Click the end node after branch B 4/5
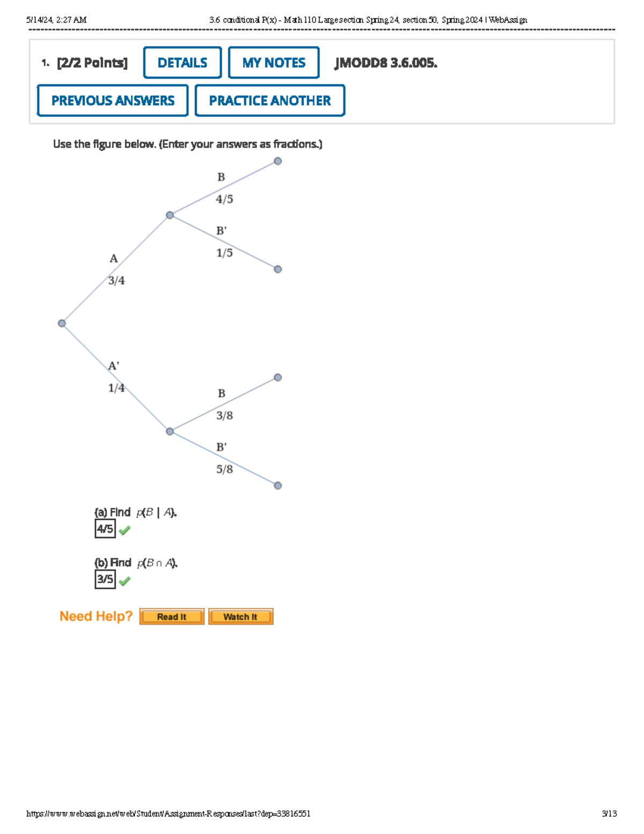644x834 pixels. [x=277, y=161]
